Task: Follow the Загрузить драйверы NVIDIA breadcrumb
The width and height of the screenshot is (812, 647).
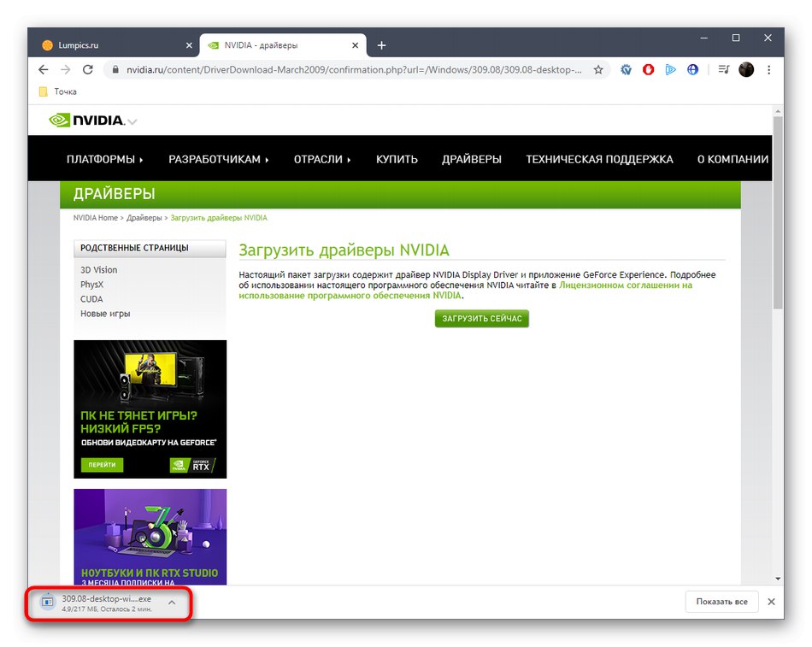Action: point(219,218)
